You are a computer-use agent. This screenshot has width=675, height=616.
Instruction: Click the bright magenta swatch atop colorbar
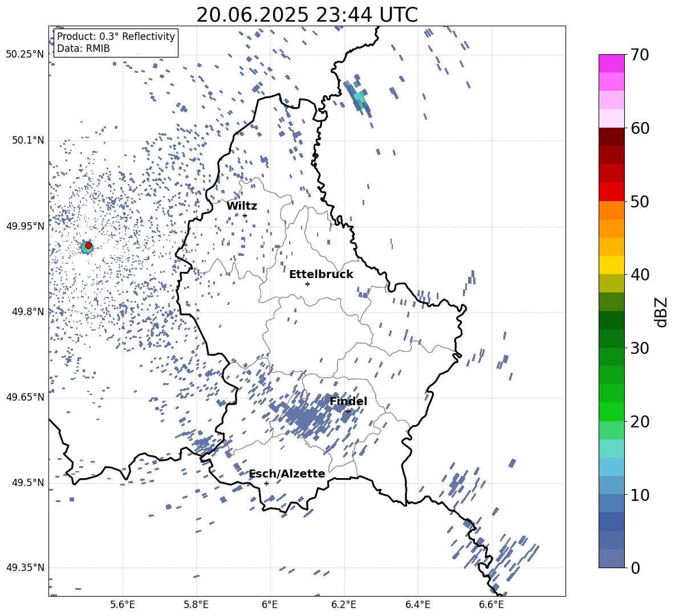coord(611,63)
